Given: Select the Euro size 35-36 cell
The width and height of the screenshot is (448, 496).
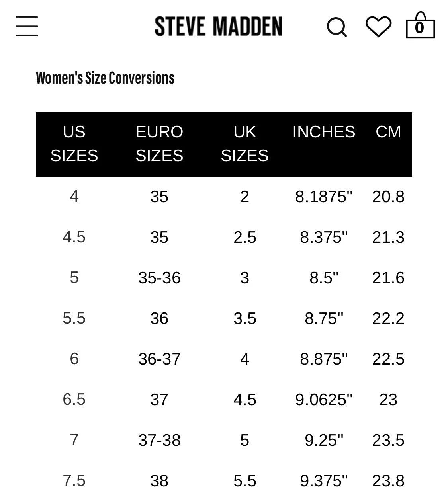Looking at the screenshot, I should click(159, 277).
